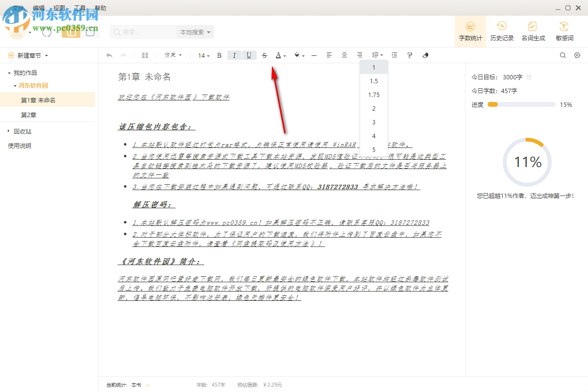Viewport: 588px width, 392px height.
Task: Open the Sensitive Words checker
Action: 564,31
